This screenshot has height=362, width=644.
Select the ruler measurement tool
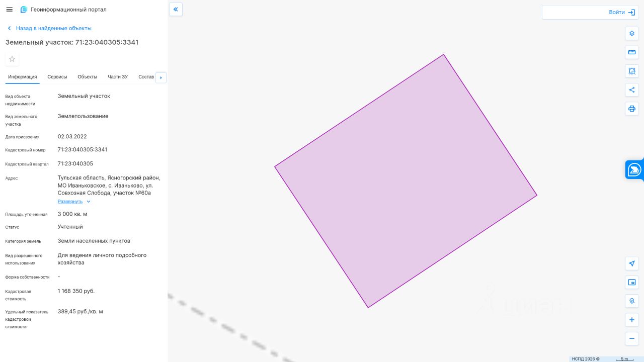click(x=632, y=52)
